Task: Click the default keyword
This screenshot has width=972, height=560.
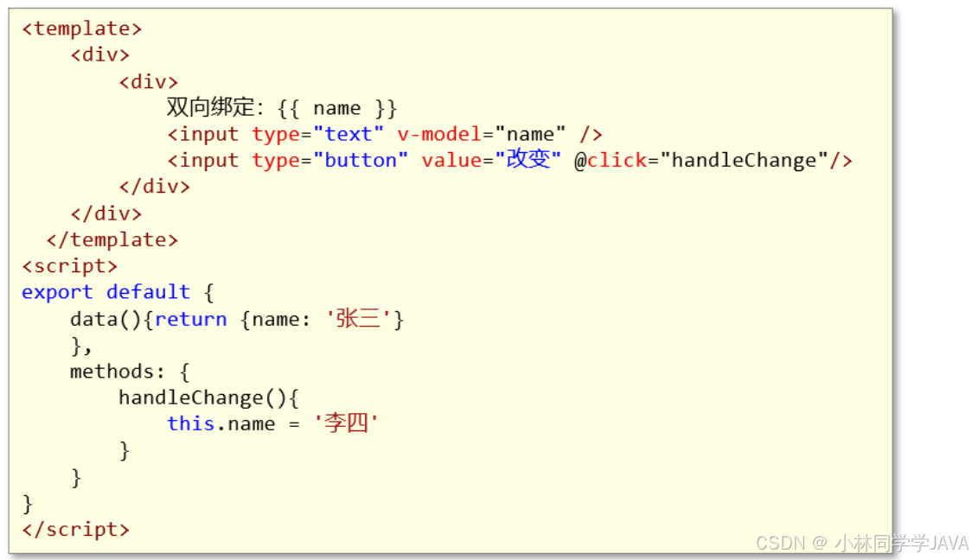Action: point(148,292)
